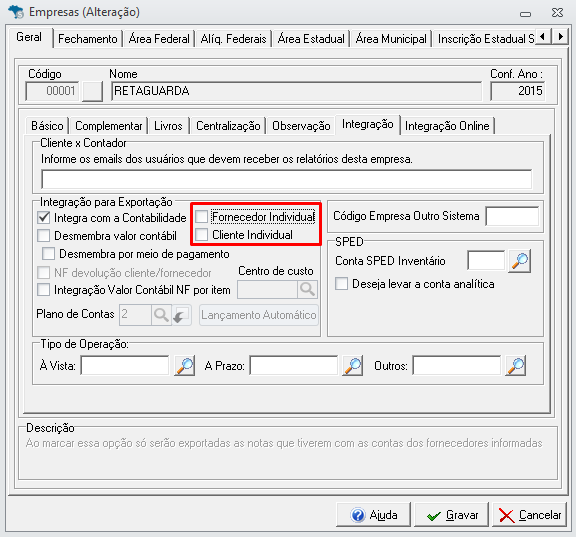This screenshot has width=576, height=538.
Task: Check Desmembra valor contábil option
Action: pyautogui.click(x=43, y=235)
